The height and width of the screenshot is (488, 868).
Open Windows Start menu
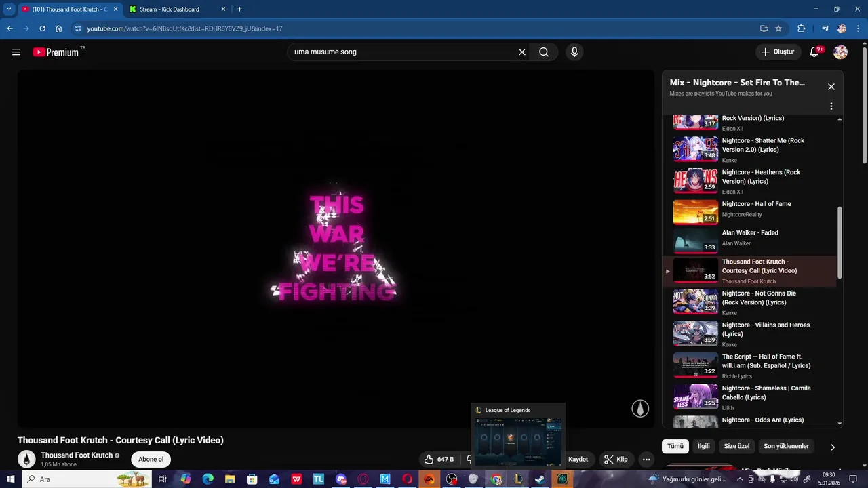point(11,479)
